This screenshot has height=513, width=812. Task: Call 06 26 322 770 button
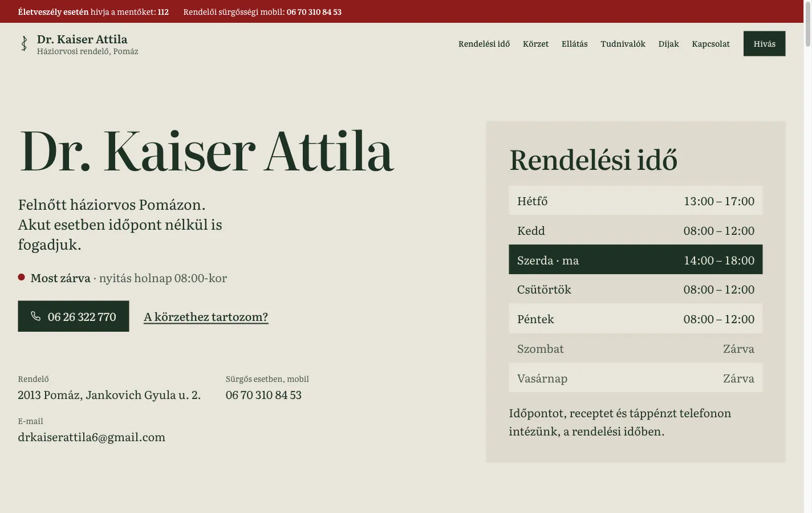click(x=74, y=316)
